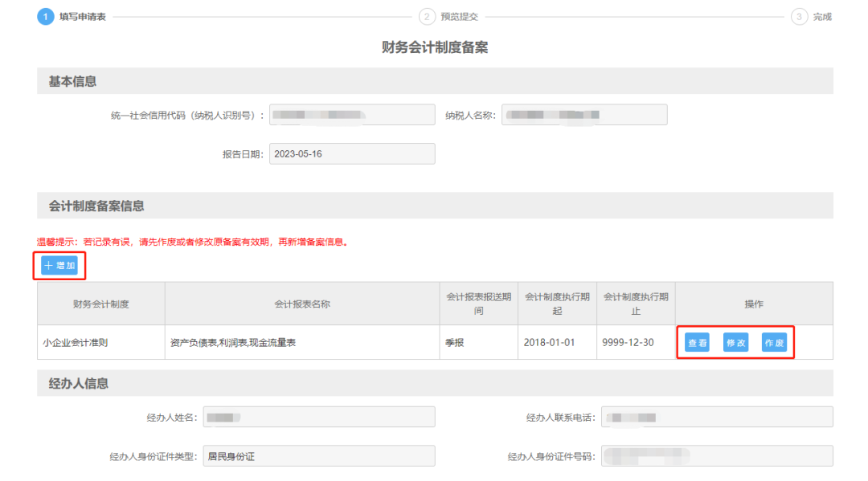Click the 会计报表报送期间 column header
The width and height of the screenshot is (868, 481).
[479, 304]
